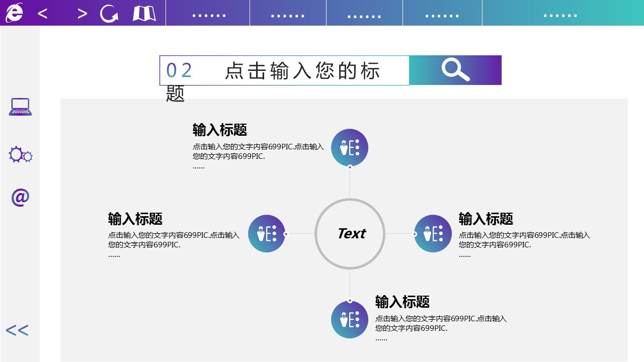Click the title input box with 02
Screen dimensions: 644x362
pyautogui.click(x=284, y=70)
